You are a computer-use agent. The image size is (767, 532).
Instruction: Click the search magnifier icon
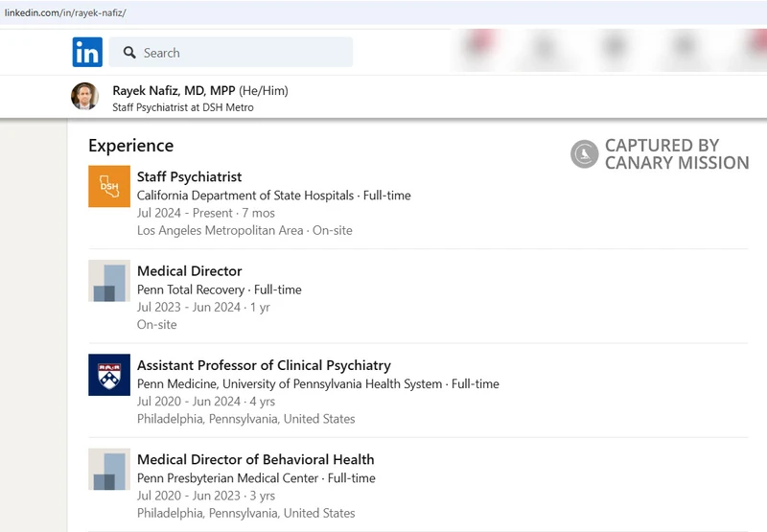129,53
